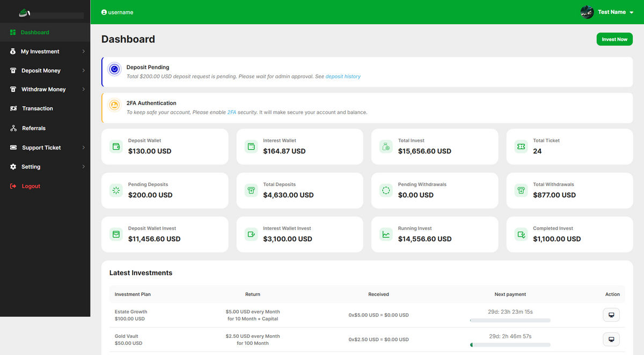Click the site logo in sidebar
Viewport: 644px width, 355px height.
coord(25,12)
